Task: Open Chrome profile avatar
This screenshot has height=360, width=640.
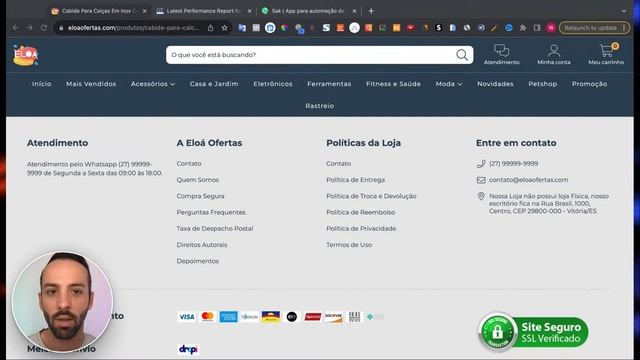Action: click(x=551, y=28)
